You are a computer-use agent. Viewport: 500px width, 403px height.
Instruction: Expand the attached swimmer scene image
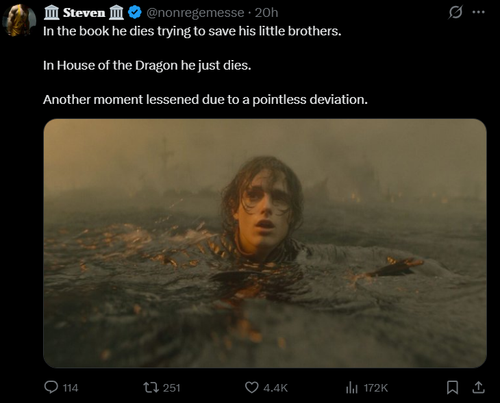point(265,243)
